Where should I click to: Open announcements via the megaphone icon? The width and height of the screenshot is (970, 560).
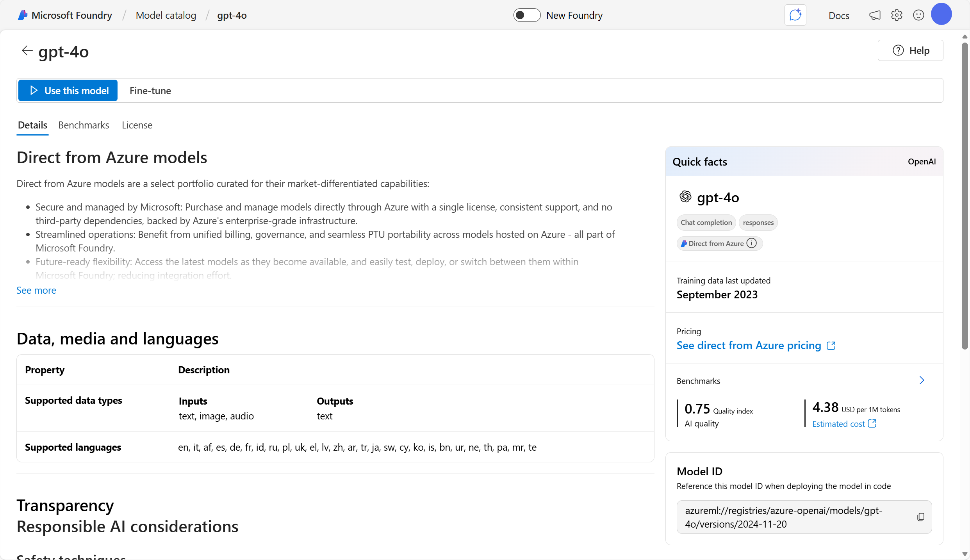coord(875,15)
